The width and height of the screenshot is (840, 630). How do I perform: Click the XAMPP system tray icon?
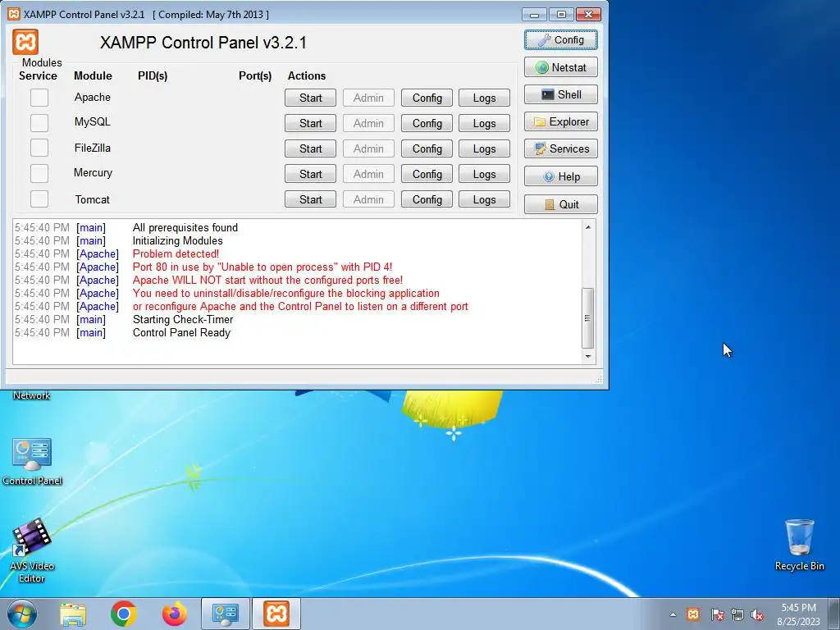coord(692,614)
